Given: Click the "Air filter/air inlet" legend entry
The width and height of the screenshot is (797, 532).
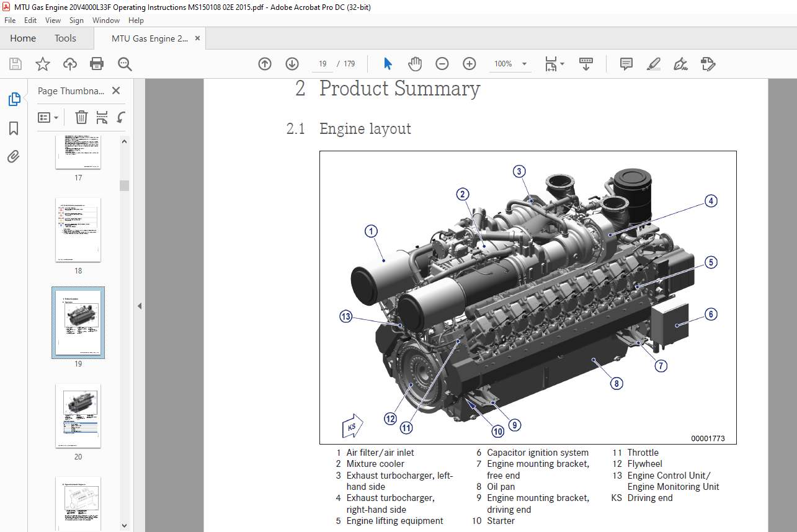Looking at the screenshot, I should (380, 453).
